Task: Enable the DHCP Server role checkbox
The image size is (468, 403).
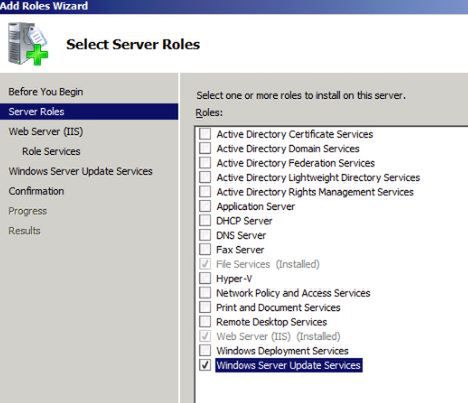Action: coord(205,220)
